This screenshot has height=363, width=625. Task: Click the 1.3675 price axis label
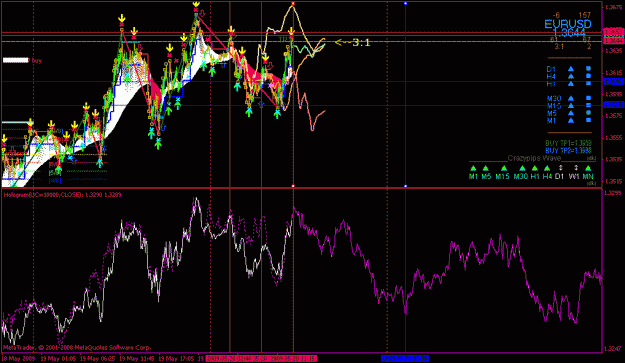pyautogui.click(x=613, y=7)
